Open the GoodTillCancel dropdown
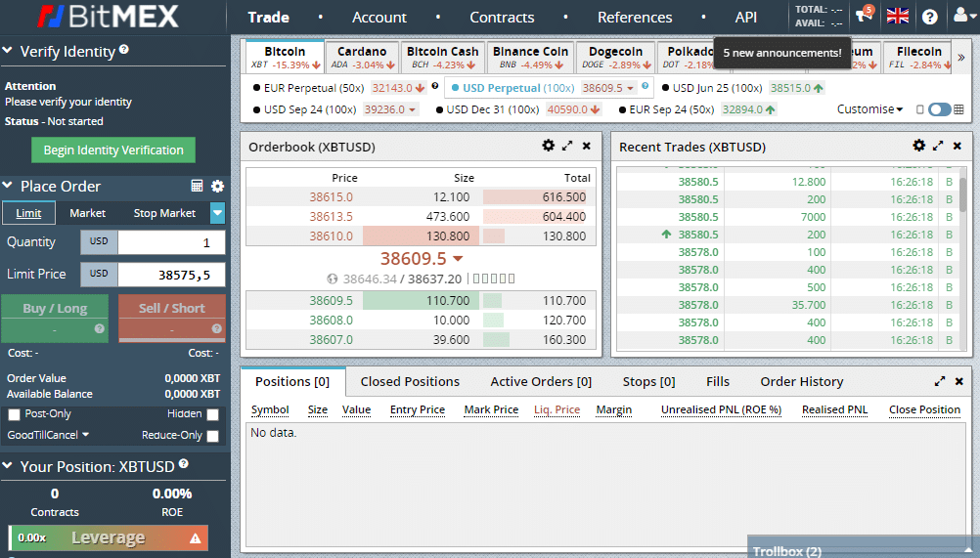980x558 pixels. tap(48, 435)
